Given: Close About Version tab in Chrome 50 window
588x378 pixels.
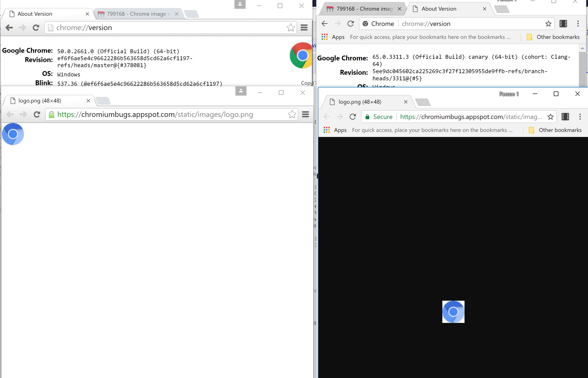Looking at the screenshot, I should click(x=87, y=14).
